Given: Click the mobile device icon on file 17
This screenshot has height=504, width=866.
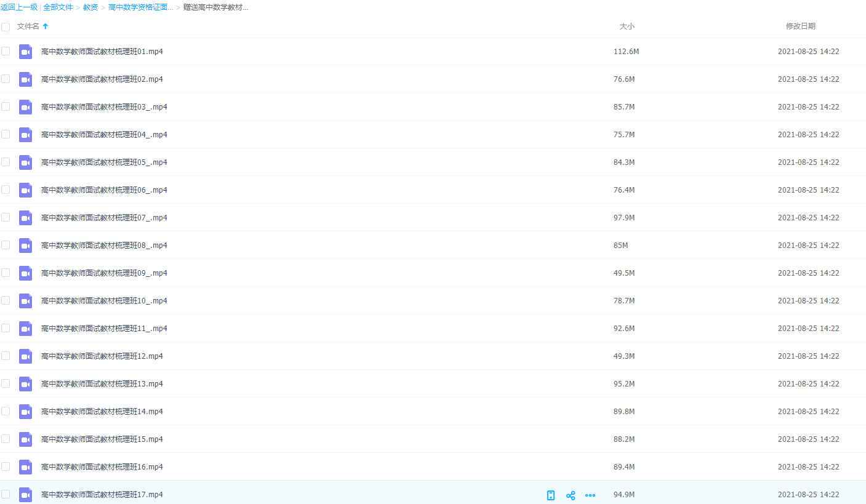Looking at the screenshot, I should click(x=551, y=495).
